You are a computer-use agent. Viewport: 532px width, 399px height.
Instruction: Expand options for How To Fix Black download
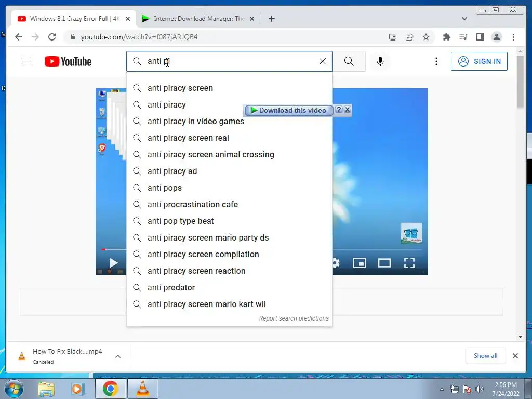pyautogui.click(x=118, y=356)
